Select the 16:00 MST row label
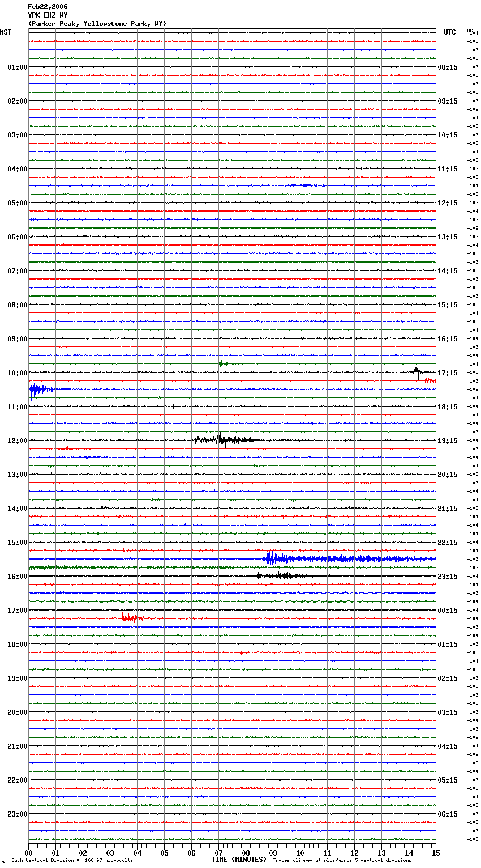This screenshot has width=481, height=868. point(18,577)
